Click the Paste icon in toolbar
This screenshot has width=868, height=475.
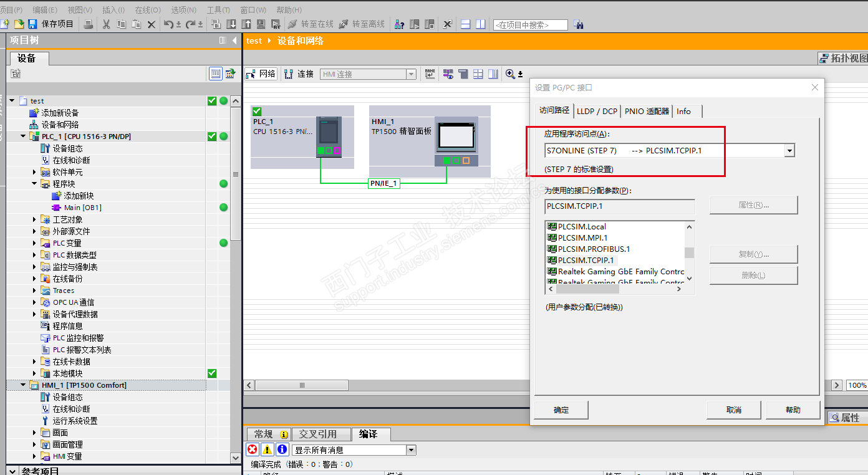point(136,24)
